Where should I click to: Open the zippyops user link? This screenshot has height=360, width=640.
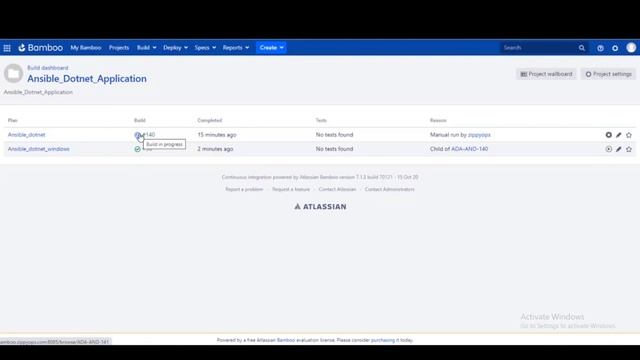point(479,135)
